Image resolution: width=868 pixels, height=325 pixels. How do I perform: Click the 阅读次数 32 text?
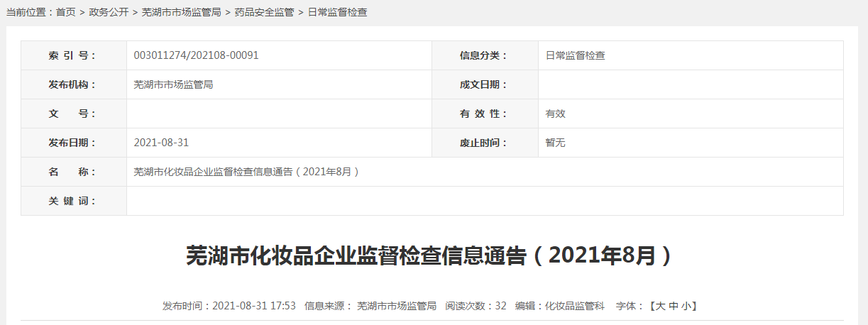coord(476,306)
